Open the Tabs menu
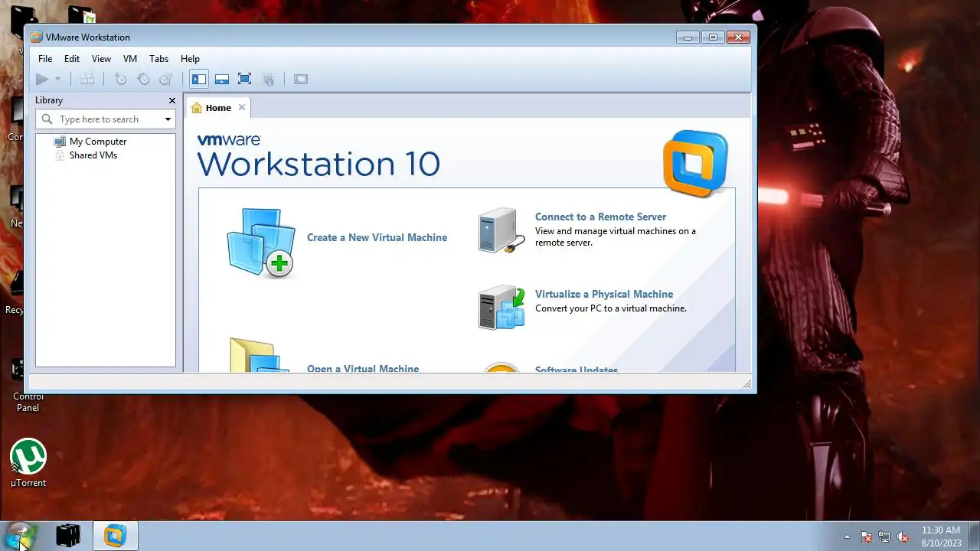This screenshot has height=551, width=980. (158, 58)
